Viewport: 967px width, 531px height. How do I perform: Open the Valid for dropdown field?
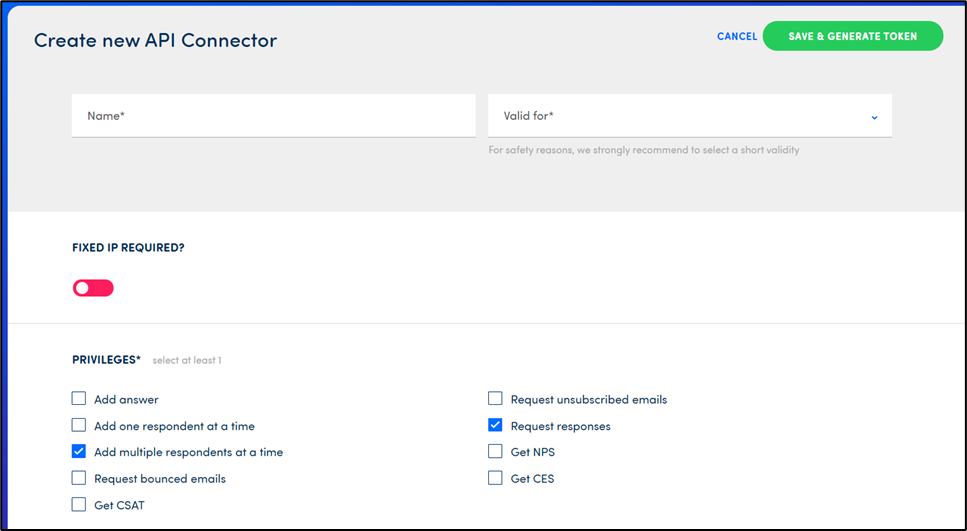680,116
